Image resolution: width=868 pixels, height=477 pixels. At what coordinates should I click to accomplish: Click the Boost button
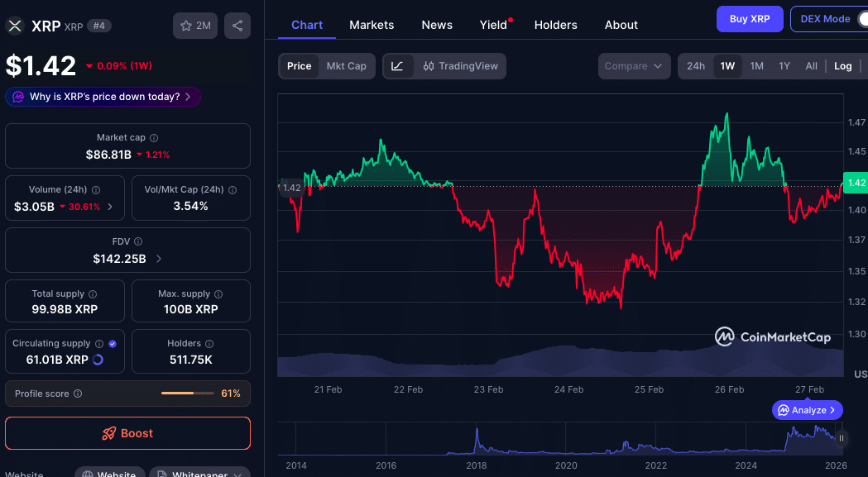point(128,433)
